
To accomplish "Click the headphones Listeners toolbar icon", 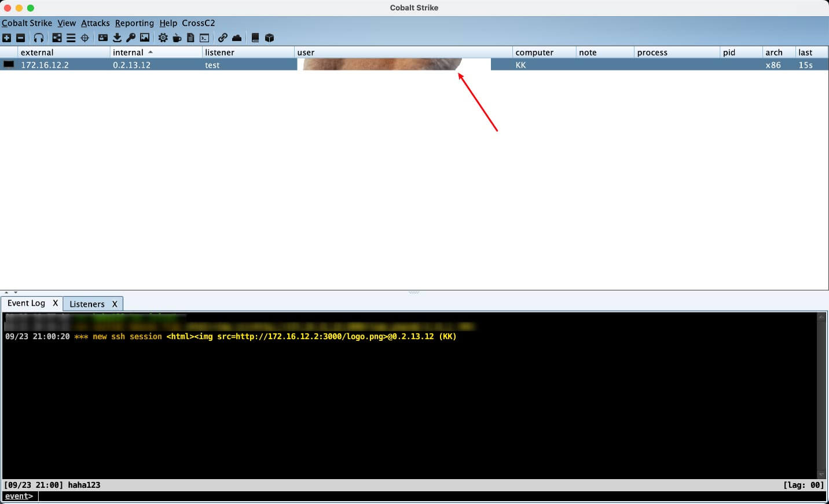I will click(x=39, y=38).
